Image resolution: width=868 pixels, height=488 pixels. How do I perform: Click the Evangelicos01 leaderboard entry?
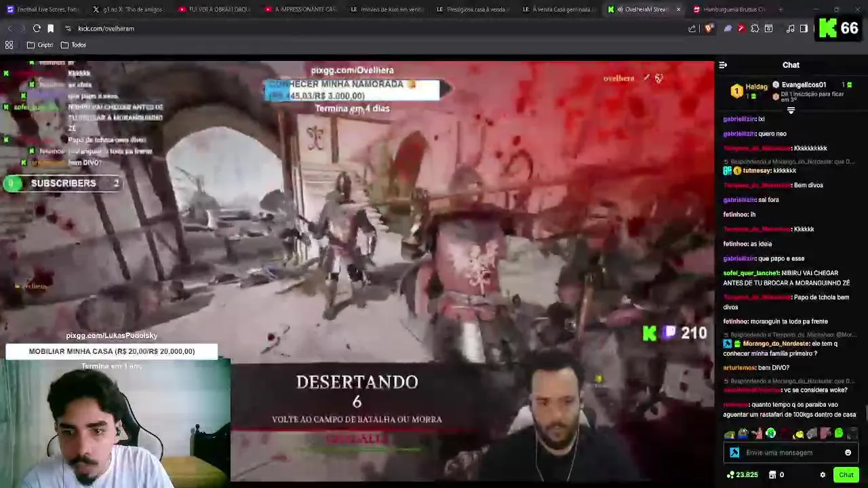pos(803,85)
